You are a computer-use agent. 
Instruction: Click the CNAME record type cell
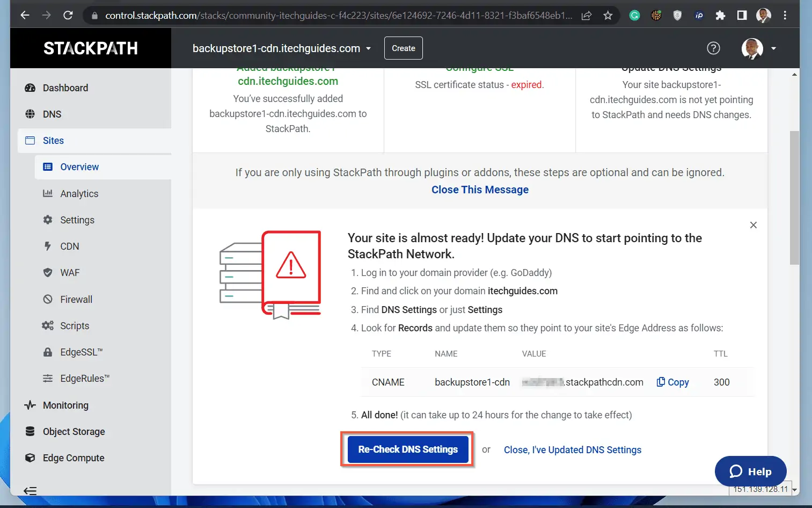click(x=388, y=382)
